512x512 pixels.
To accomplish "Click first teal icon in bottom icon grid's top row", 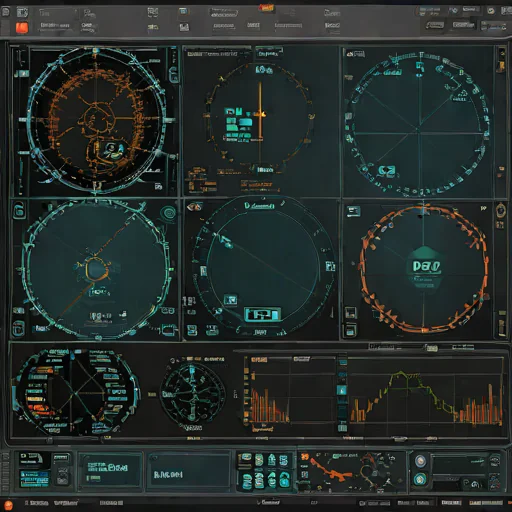I will [247, 459].
